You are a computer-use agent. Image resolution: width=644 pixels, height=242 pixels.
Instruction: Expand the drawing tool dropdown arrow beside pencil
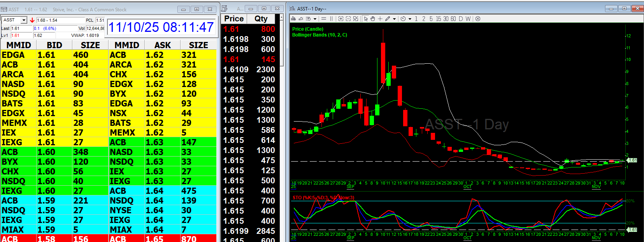tap(394, 19)
